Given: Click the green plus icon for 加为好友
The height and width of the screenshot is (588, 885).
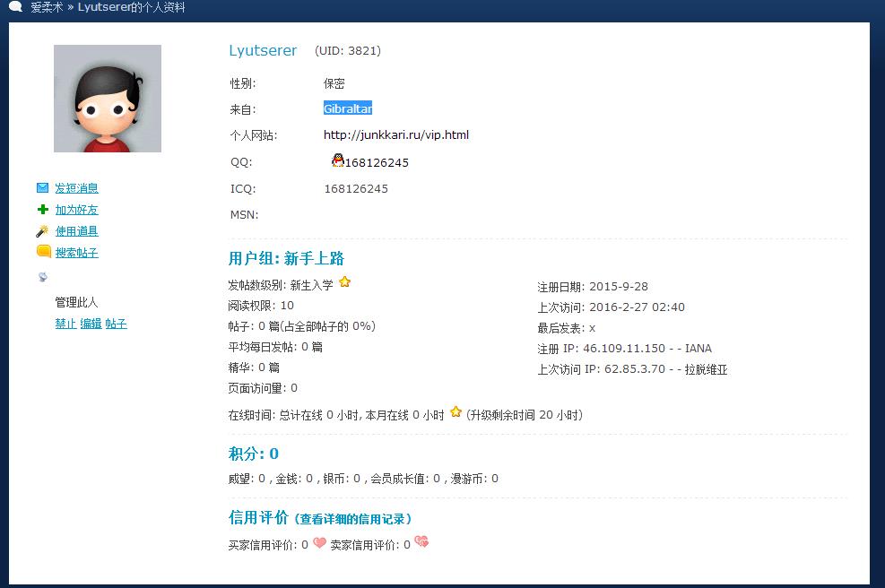Looking at the screenshot, I should pyautogui.click(x=43, y=210).
